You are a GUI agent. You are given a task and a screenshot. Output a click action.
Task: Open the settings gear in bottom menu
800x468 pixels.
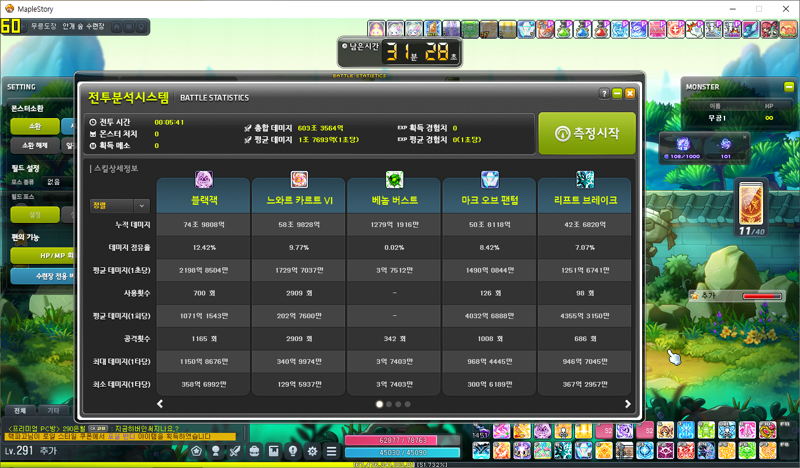tap(312, 451)
